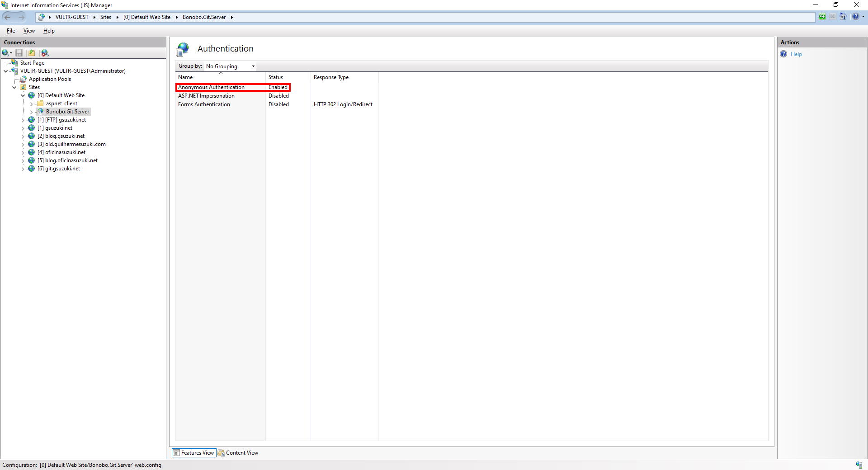
Task: Open Help using the question mark icon
Action: pos(855,17)
